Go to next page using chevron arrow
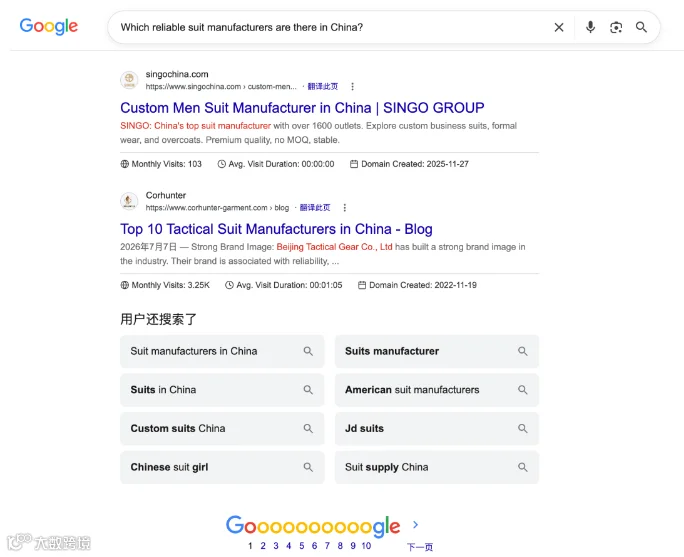 click(x=415, y=524)
